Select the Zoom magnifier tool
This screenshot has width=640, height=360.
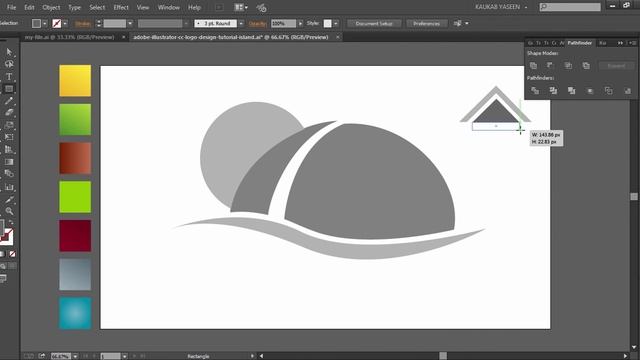click(9, 211)
